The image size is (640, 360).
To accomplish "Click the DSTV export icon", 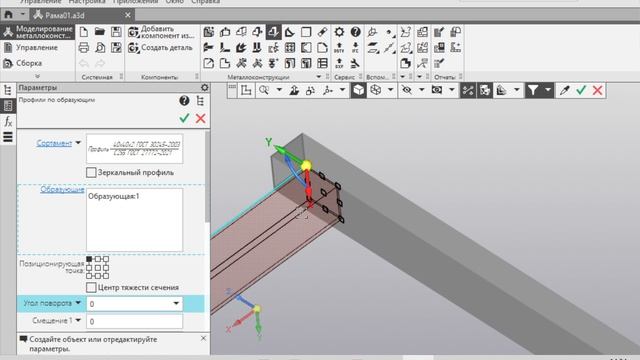I will click(339, 48).
